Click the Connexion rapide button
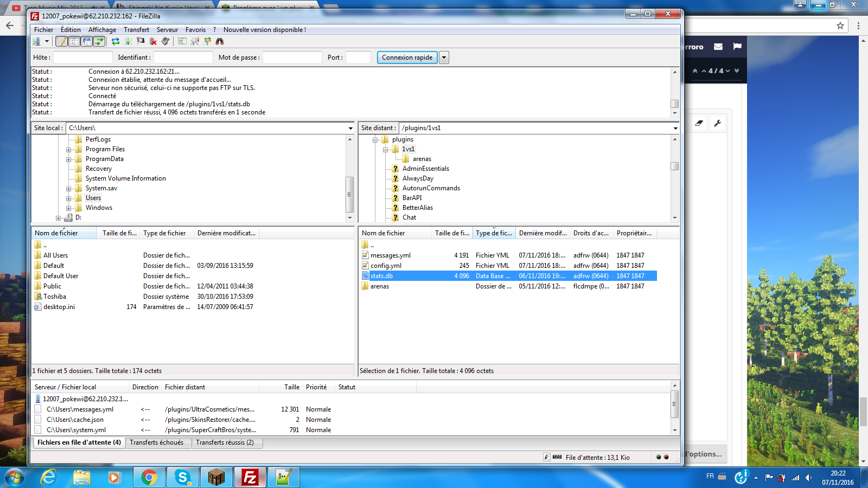Viewport: 868px width, 488px height. pyautogui.click(x=407, y=57)
